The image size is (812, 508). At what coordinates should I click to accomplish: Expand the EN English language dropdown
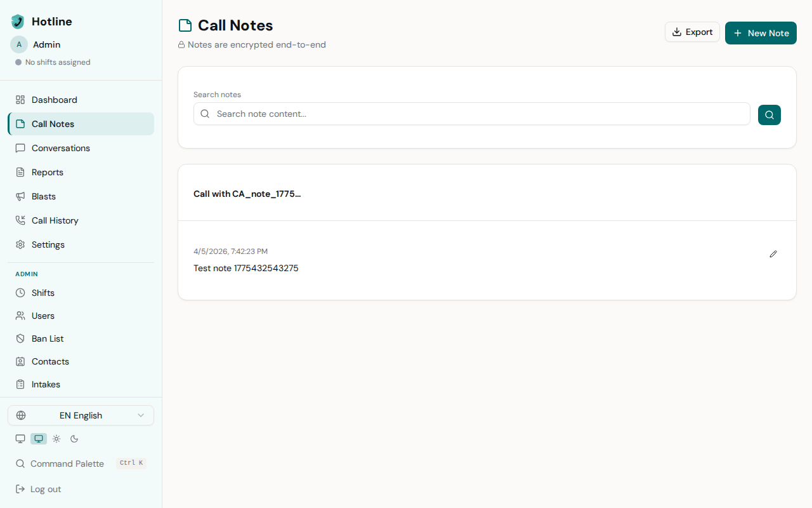(x=81, y=415)
